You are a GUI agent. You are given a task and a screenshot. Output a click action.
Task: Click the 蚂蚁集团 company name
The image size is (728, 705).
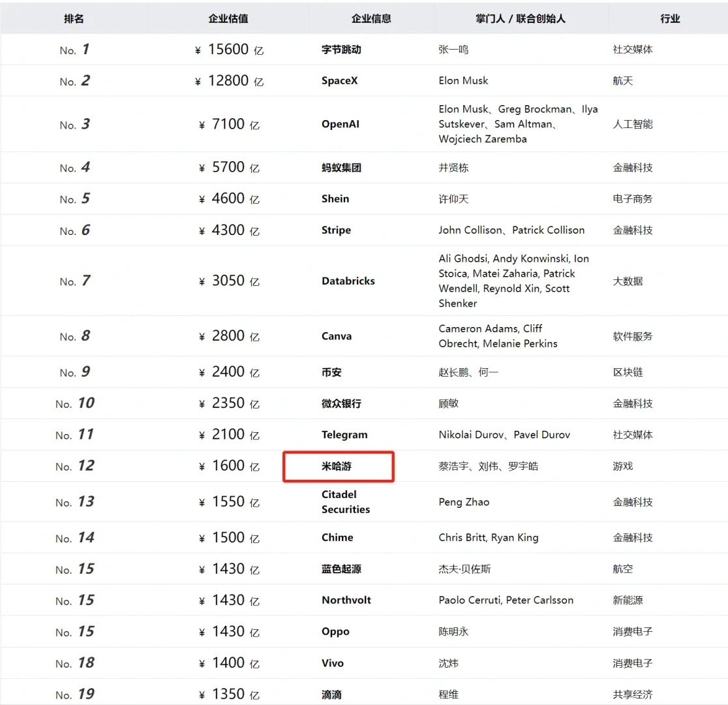(341, 168)
